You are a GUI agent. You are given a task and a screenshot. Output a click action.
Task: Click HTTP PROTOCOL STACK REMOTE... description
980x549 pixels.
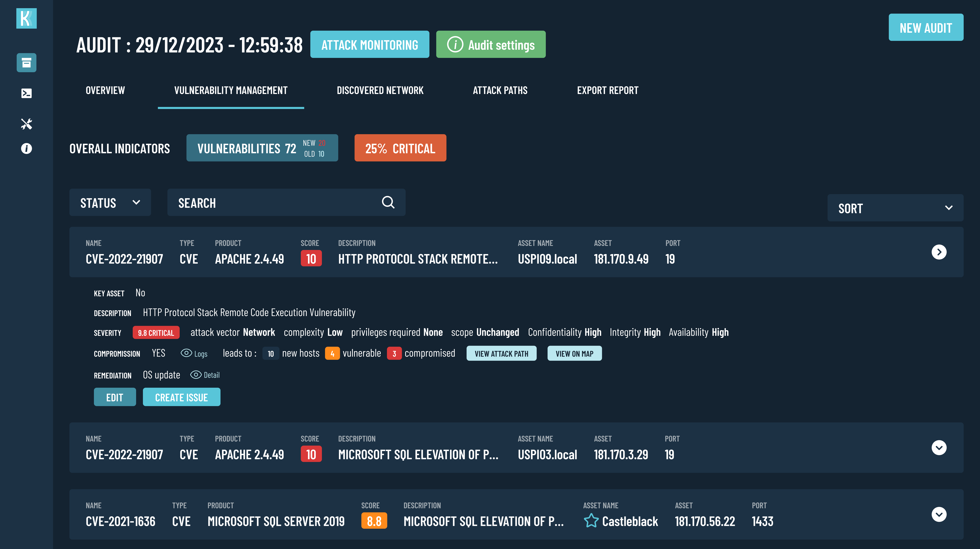click(418, 259)
